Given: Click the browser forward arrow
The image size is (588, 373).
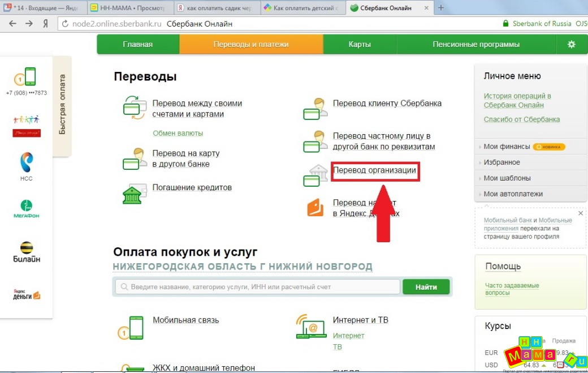Looking at the screenshot, I should 29,24.
